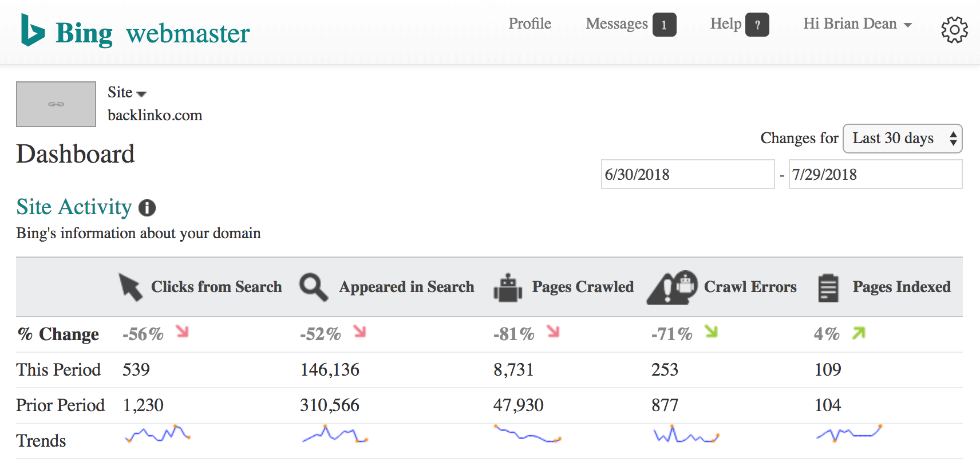Click the green up arrow beside 4%
This screenshot has width=980, height=473.
(x=859, y=333)
